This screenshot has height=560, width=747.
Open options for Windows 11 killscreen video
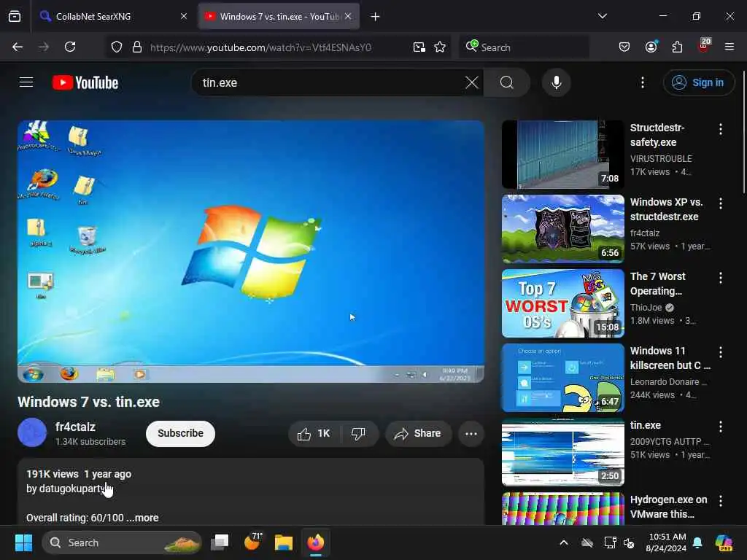[x=720, y=352]
